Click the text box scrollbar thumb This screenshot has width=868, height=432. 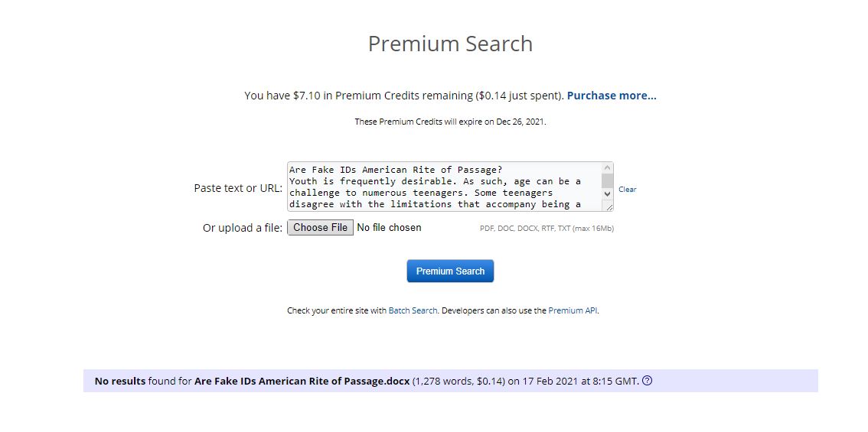pos(608,180)
